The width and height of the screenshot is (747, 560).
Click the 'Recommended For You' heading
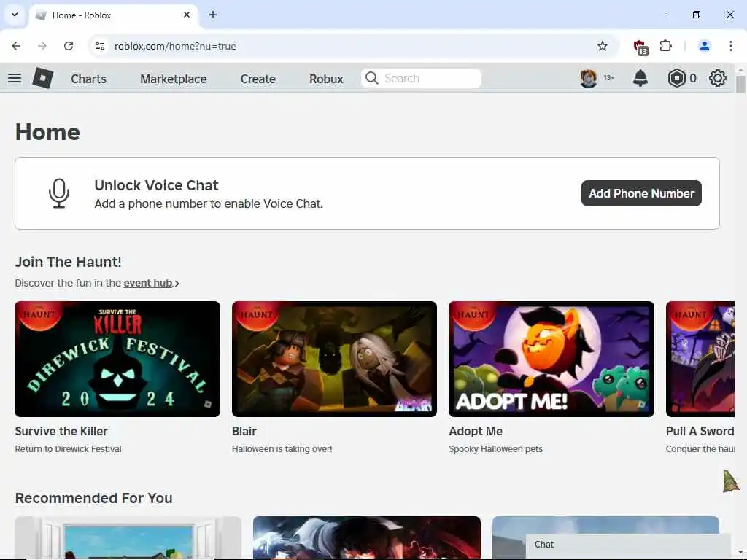pyautogui.click(x=94, y=498)
